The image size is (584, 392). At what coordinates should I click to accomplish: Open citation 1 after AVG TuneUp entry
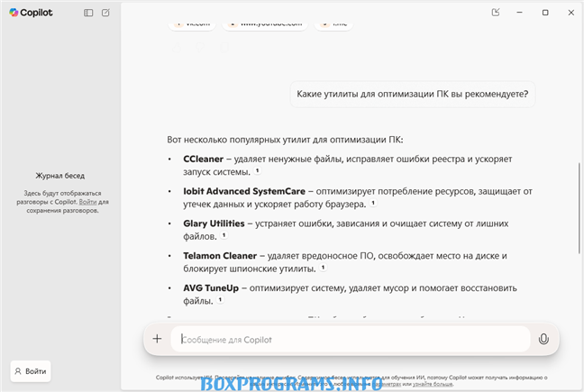click(220, 300)
